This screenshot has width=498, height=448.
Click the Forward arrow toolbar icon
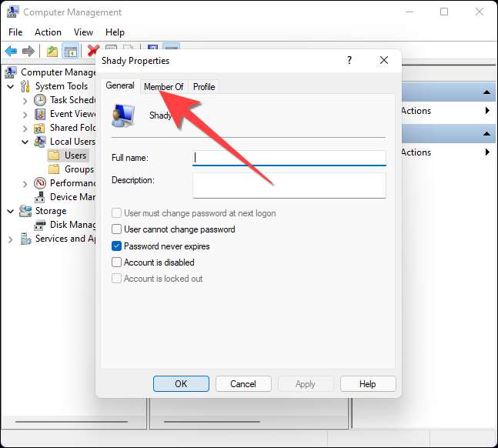coord(28,51)
